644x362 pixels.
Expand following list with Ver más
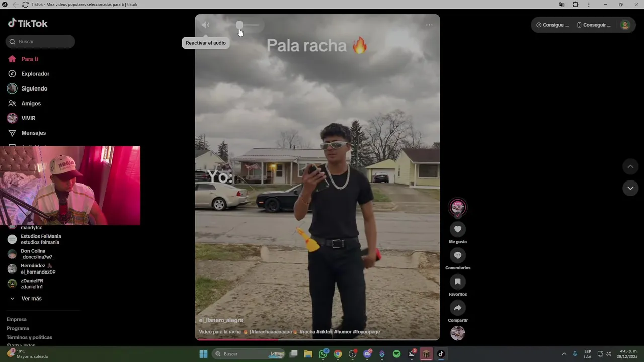31,299
